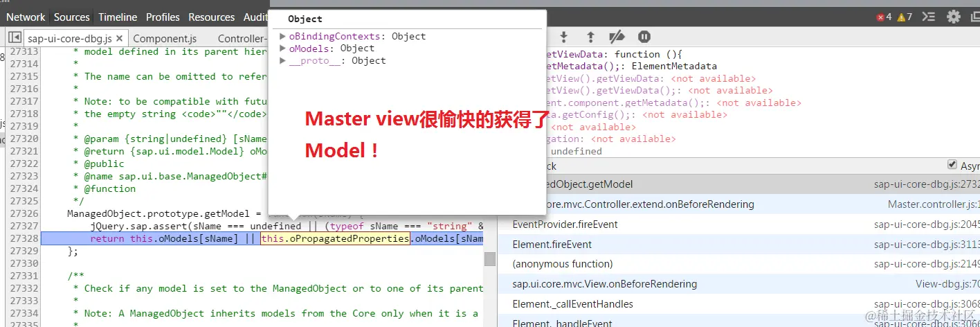This screenshot has height=327, width=980.
Task: Expand __proto__ in object popup
Action: click(x=282, y=60)
